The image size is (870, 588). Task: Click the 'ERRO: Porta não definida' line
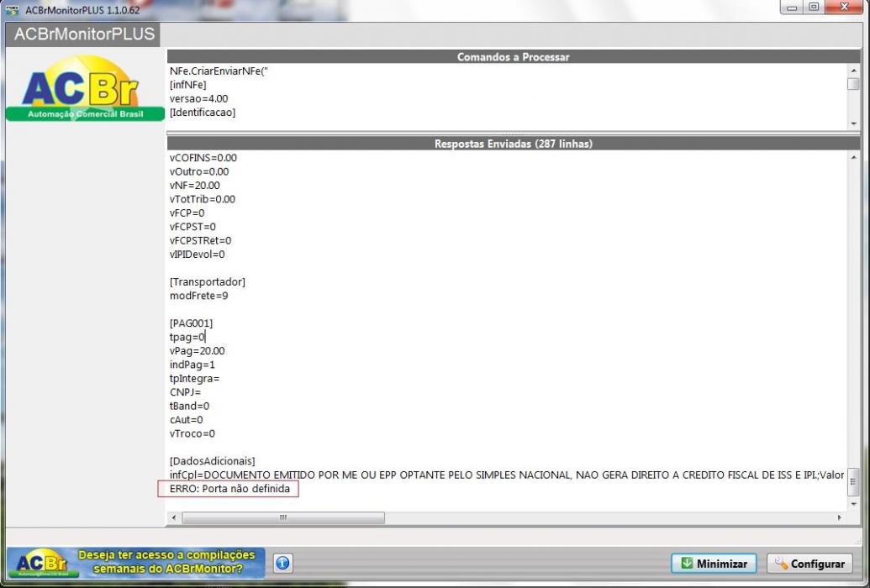(229, 489)
